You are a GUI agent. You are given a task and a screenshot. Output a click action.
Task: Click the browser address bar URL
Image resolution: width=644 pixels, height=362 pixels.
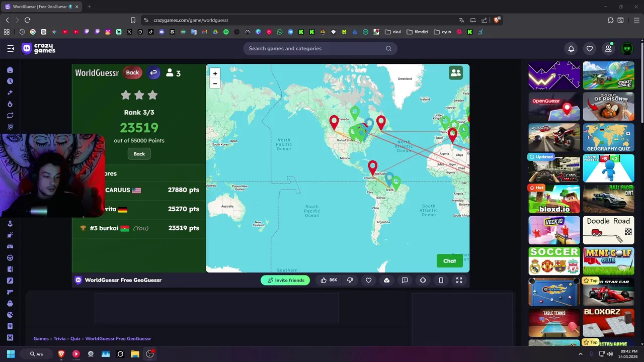click(x=191, y=20)
